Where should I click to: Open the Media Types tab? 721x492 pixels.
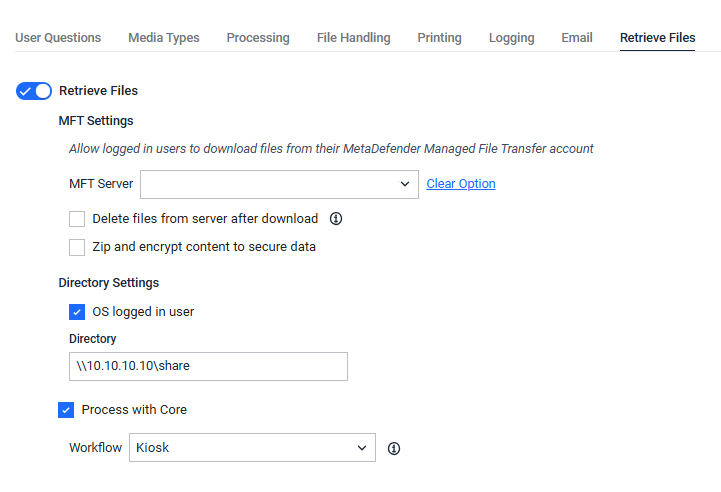[x=164, y=38]
